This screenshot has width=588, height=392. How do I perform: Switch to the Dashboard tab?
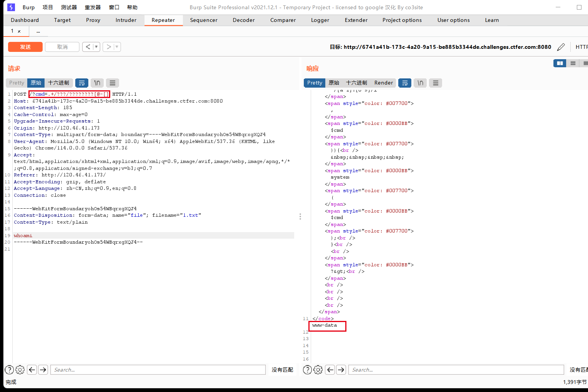[25, 20]
